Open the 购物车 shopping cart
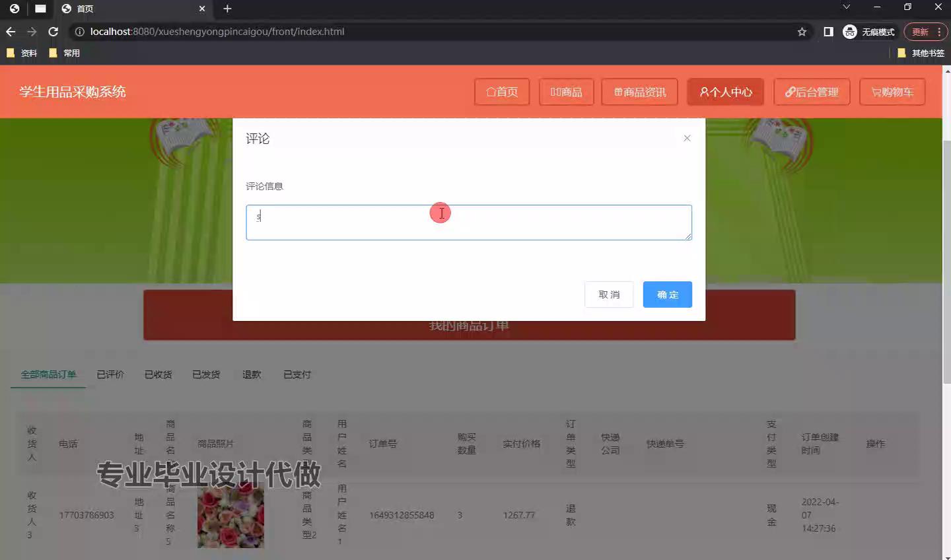Image resolution: width=951 pixels, height=560 pixels. (x=892, y=92)
